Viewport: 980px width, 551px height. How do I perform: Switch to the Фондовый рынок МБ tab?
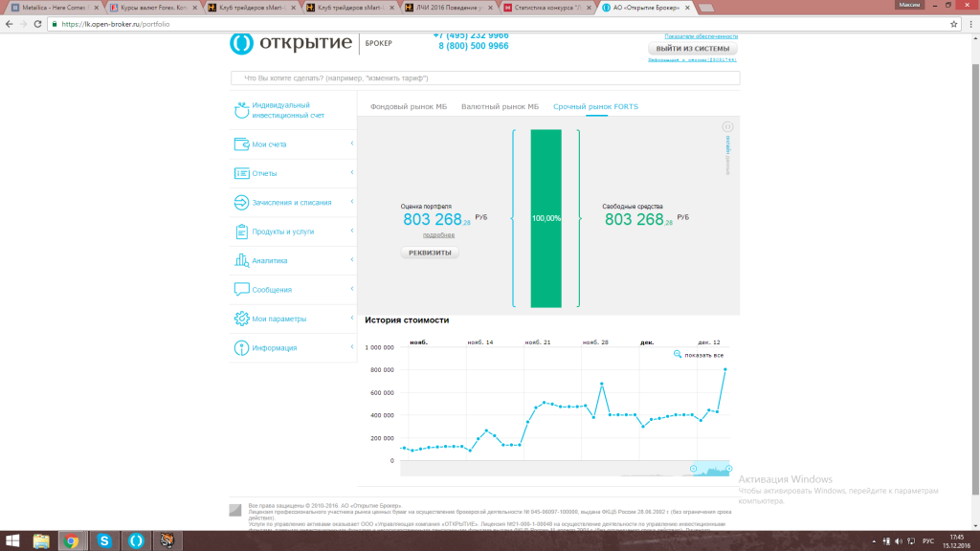pos(409,107)
